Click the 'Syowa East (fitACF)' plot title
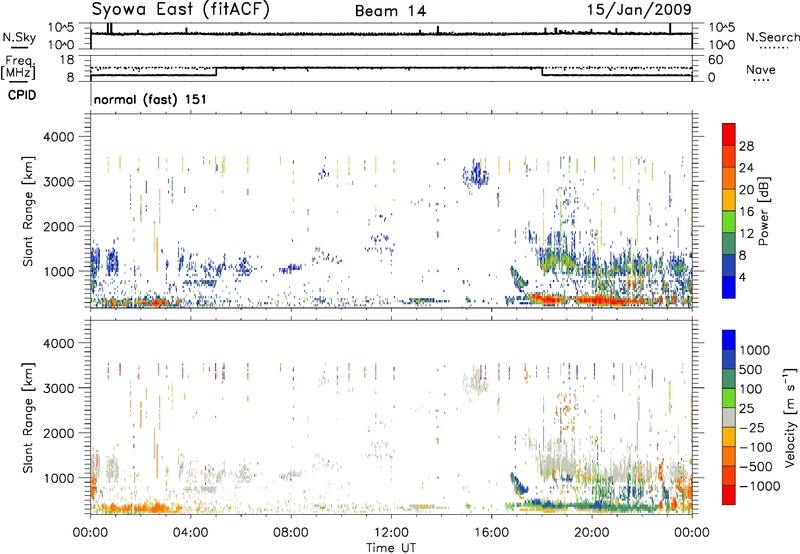The image size is (800, 554). tap(180, 10)
